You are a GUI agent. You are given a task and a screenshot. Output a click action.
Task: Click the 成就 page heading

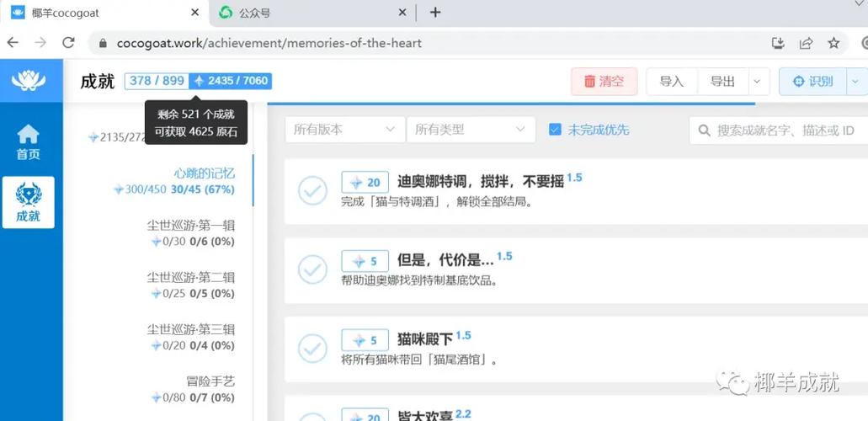tap(98, 82)
